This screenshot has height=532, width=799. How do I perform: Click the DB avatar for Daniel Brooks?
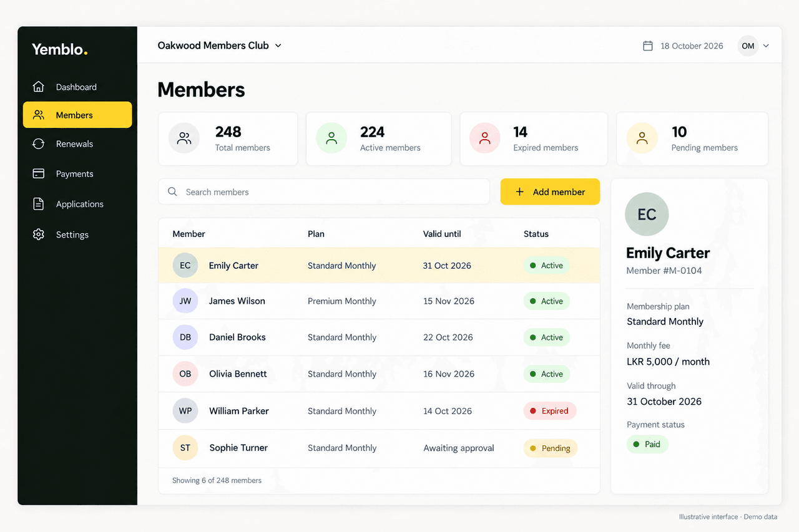(185, 337)
